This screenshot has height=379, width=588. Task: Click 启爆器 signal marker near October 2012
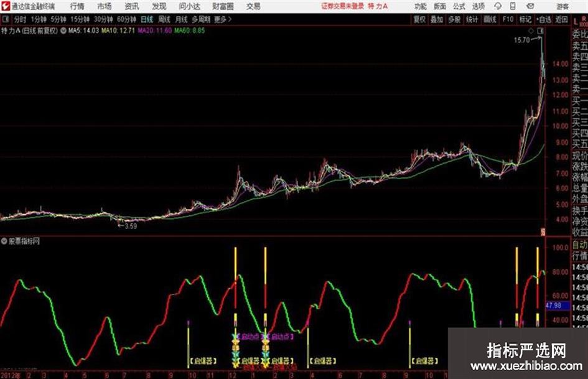203,361
